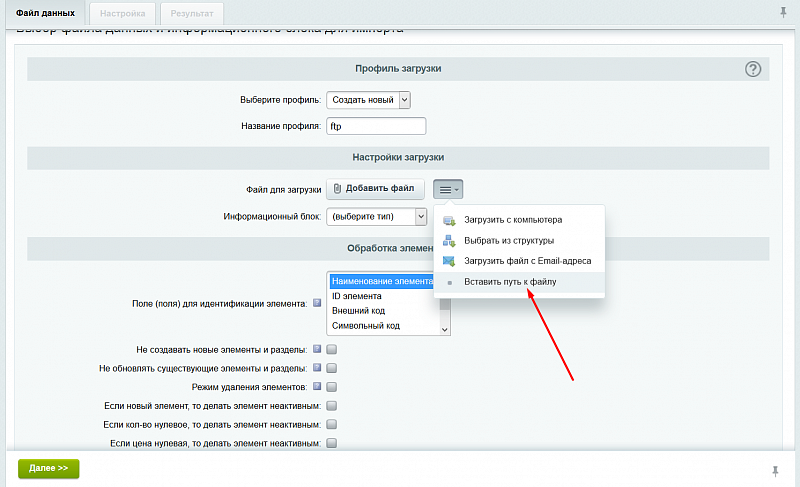The height and width of the screenshot is (487, 800).
Task: Open the 'Выберите профиль' dropdown
Action: (x=368, y=100)
